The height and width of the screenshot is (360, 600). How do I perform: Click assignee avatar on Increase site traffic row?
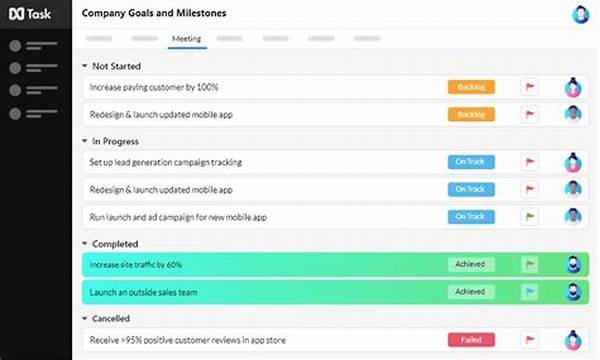573,264
